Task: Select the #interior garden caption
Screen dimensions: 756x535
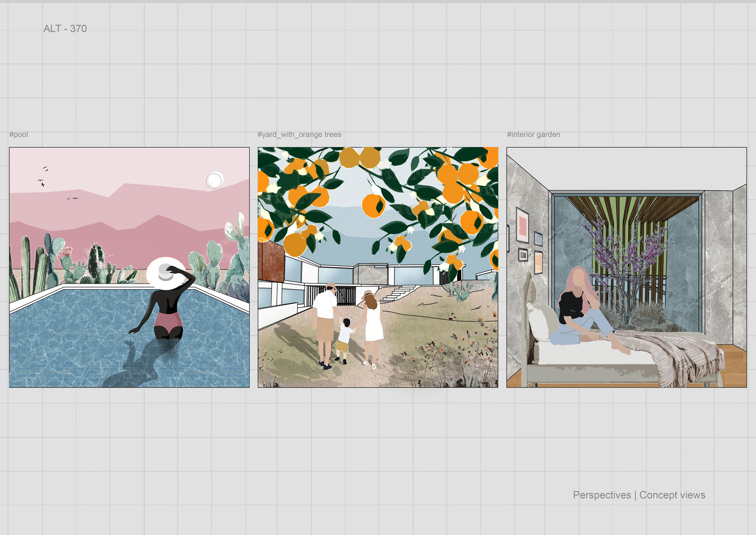Action: tap(533, 134)
